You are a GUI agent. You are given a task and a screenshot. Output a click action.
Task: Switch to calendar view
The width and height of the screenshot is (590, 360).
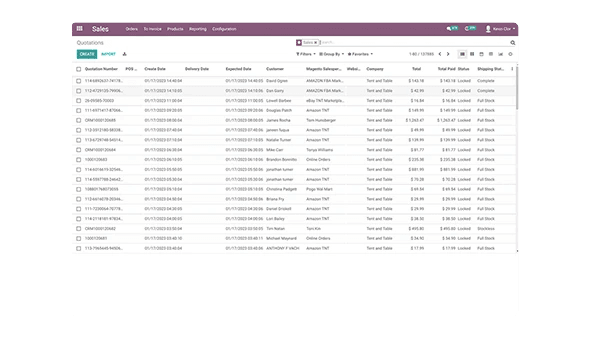click(x=481, y=54)
